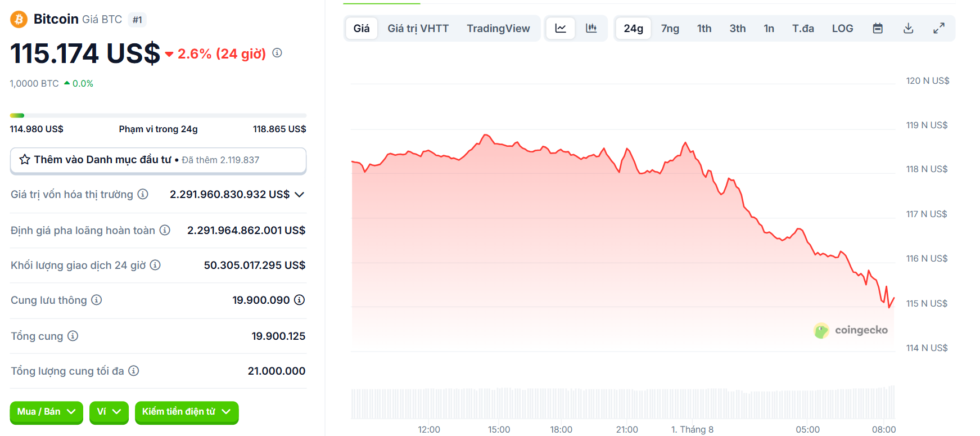
Task: Select 24g time range
Action: coord(633,28)
